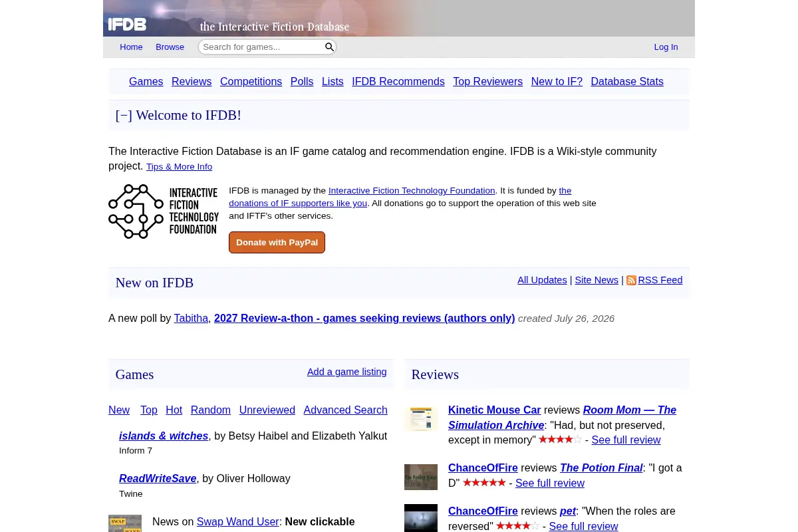This screenshot has width=798, height=532.
Task: Open the Reviews nav link
Action: pos(192,82)
